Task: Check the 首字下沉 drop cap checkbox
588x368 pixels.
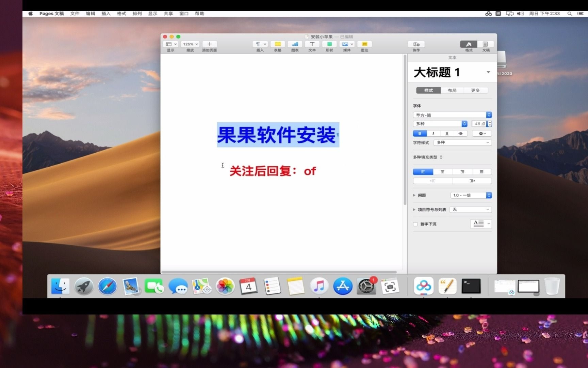Action: click(415, 224)
